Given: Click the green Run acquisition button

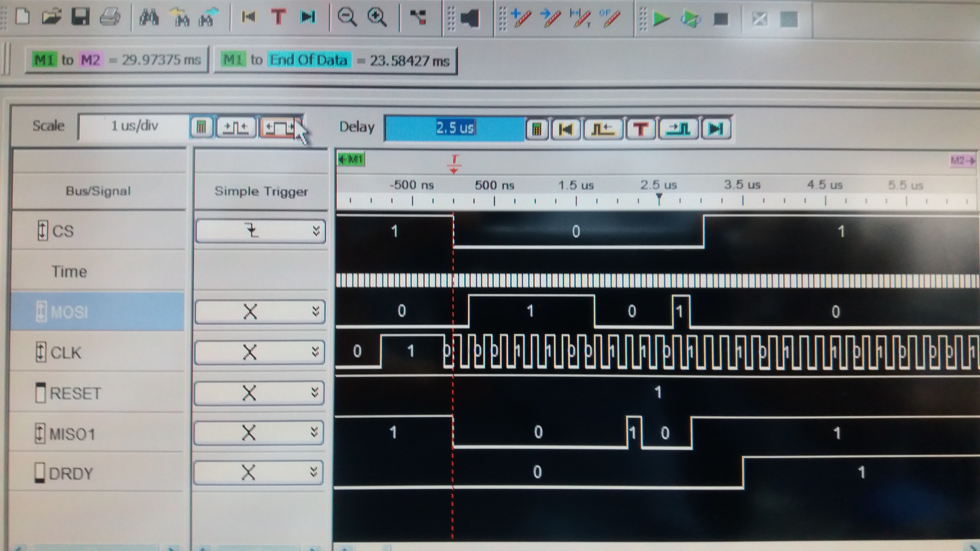Looking at the screenshot, I should tap(660, 19).
